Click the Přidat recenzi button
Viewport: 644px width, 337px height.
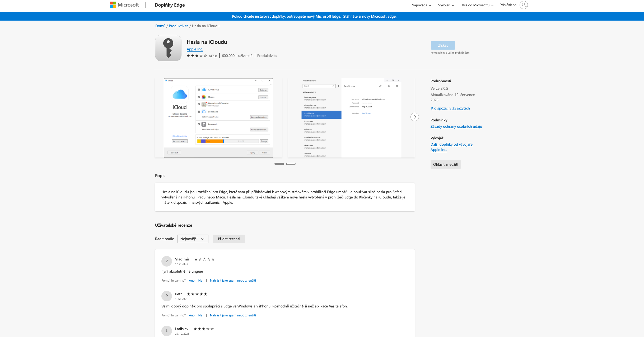click(229, 239)
